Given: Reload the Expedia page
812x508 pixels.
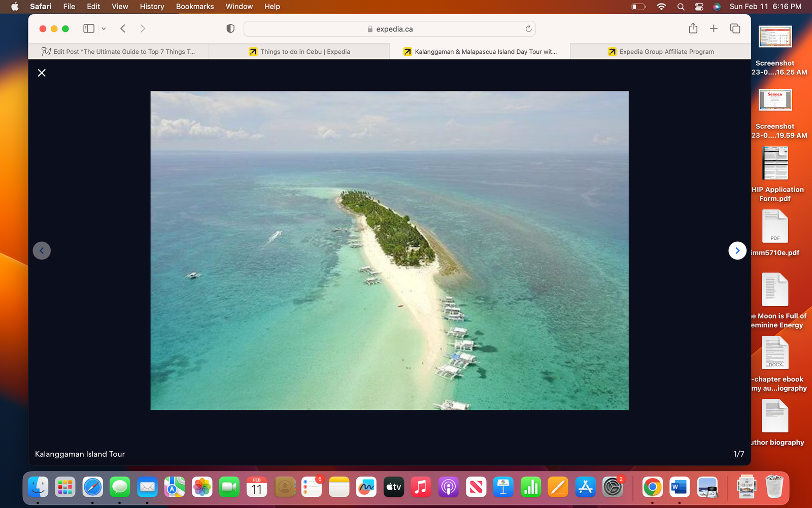Looking at the screenshot, I should coord(528,29).
